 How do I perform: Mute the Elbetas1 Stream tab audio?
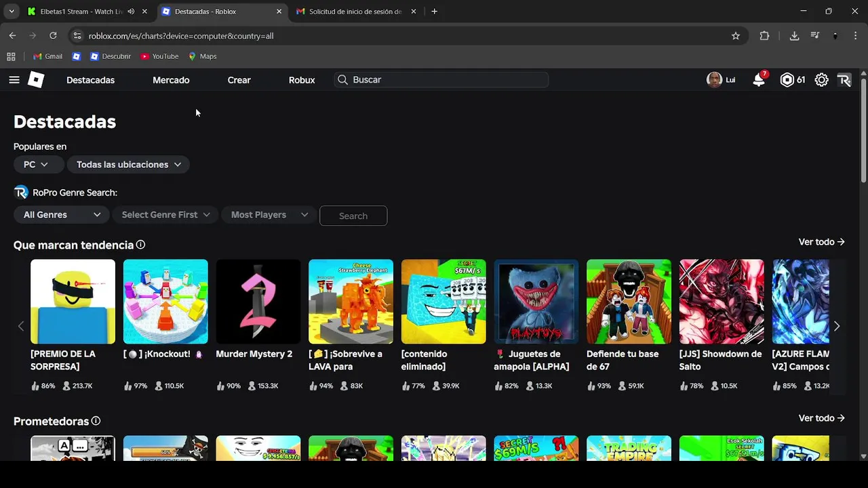click(131, 12)
